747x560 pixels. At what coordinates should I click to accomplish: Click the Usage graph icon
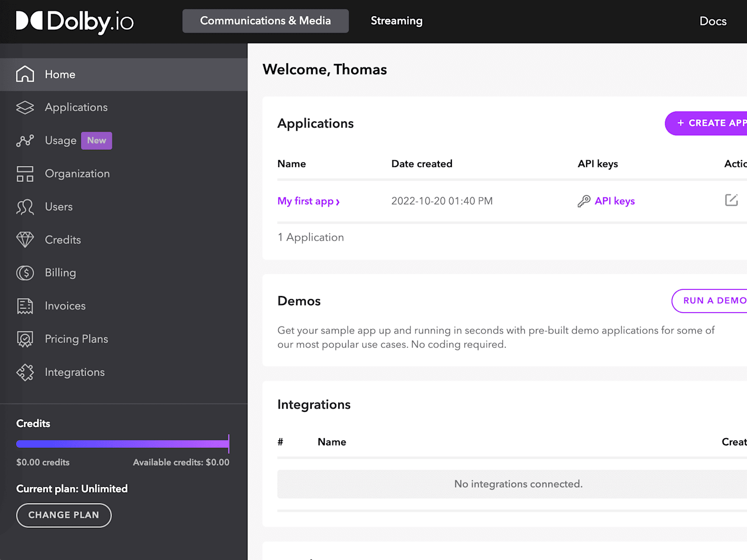pos(25,141)
